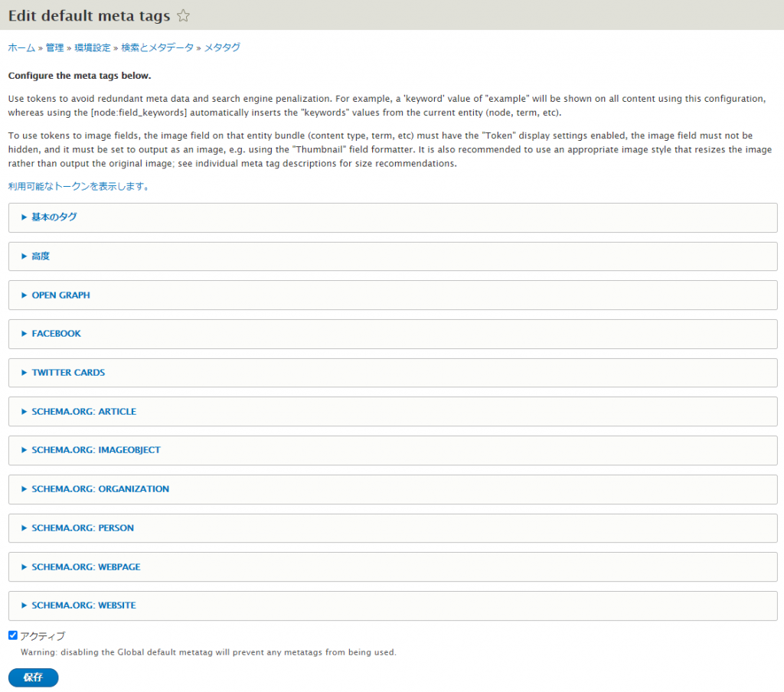Click the 保存 save button

[33, 677]
